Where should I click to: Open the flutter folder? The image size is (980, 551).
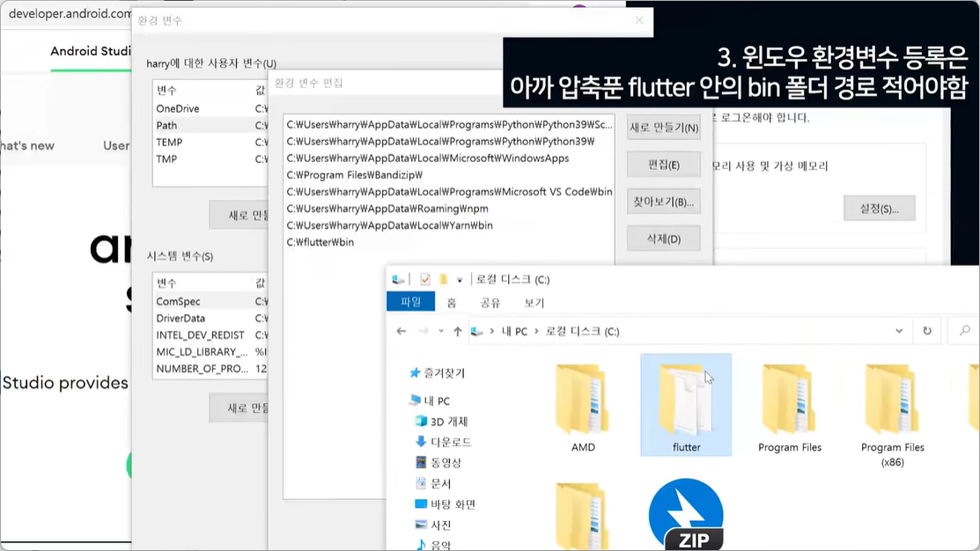(686, 406)
